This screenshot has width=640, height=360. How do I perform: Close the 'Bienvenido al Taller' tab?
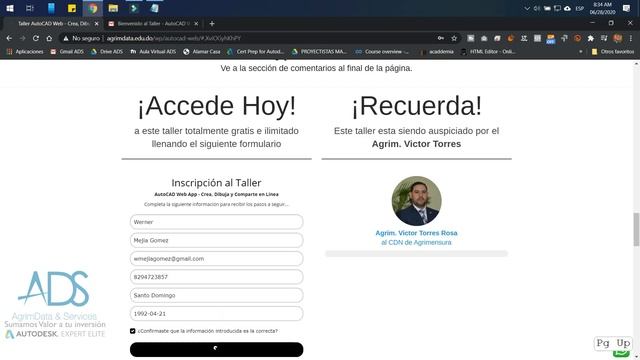196,24
